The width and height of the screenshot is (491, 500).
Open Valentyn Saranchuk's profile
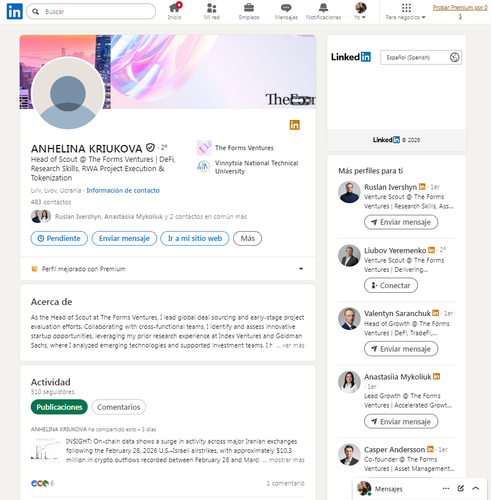(x=397, y=314)
